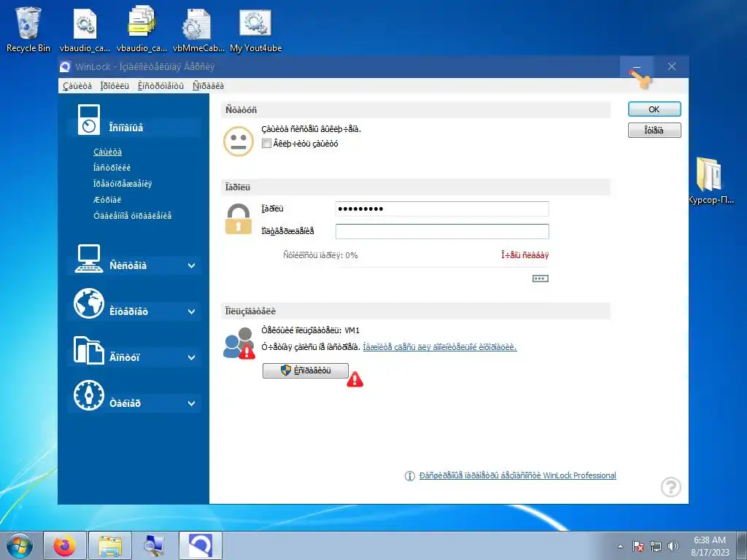This screenshot has width=747, height=560.
Task: Open the second menu, Ïðîôèëü, in the menu bar
Action: pyautogui.click(x=115, y=86)
